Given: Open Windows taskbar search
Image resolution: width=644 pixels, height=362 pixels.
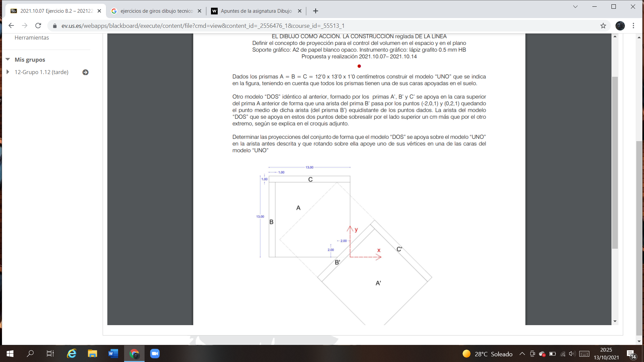Looking at the screenshot, I should click(x=30, y=354).
